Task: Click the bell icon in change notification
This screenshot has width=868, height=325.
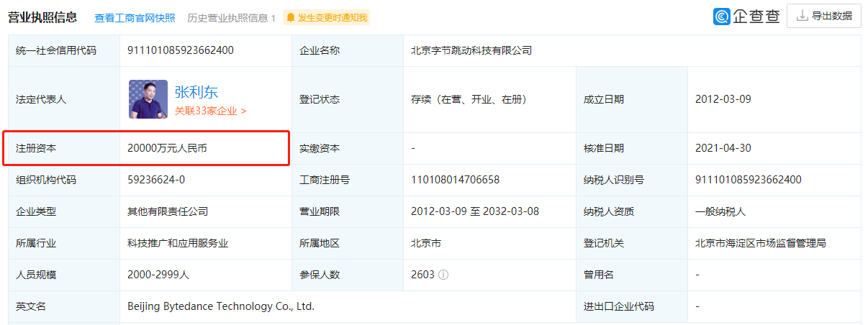Action: click(x=291, y=17)
